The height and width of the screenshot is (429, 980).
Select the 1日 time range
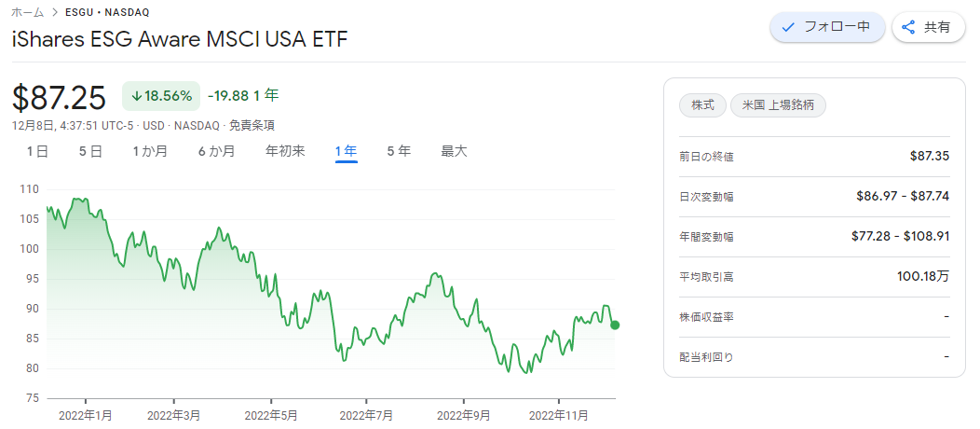[37, 151]
